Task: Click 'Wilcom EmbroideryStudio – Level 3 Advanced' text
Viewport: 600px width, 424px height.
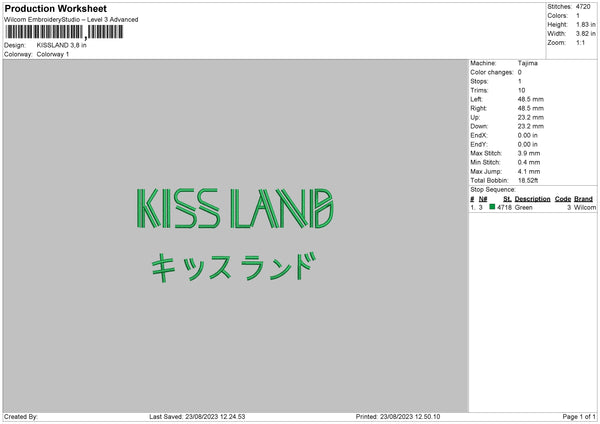Action: pos(71,20)
